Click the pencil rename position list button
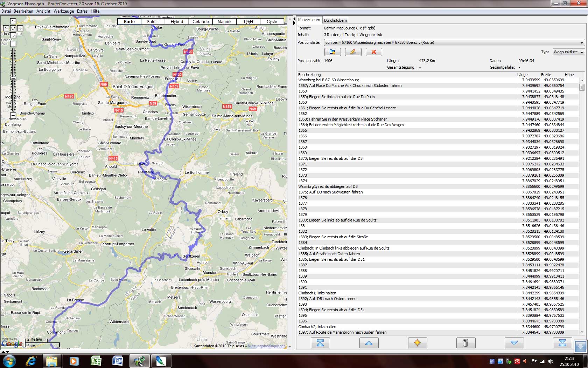The height and width of the screenshot is (368, 588). click(x=353, y=52)
